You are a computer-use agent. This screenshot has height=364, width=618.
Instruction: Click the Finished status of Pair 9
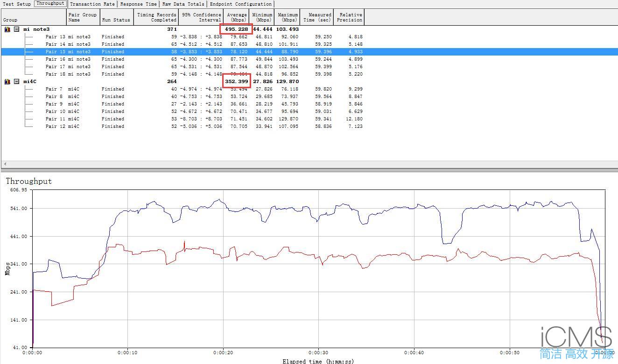[113, 104]
